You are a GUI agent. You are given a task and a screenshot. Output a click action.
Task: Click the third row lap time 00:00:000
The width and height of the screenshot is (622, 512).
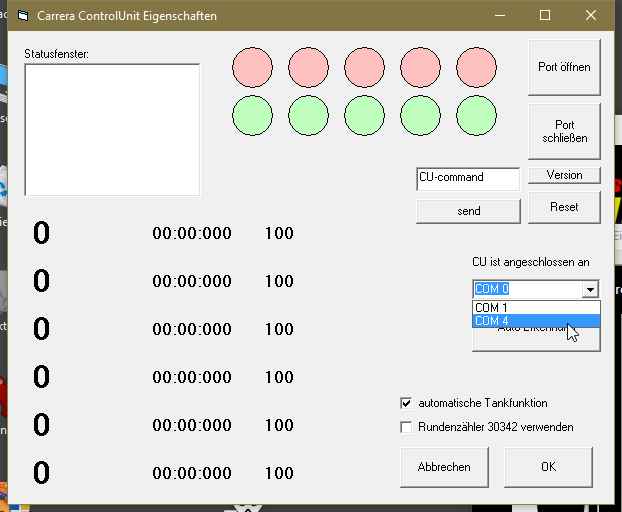pos(192,329)
